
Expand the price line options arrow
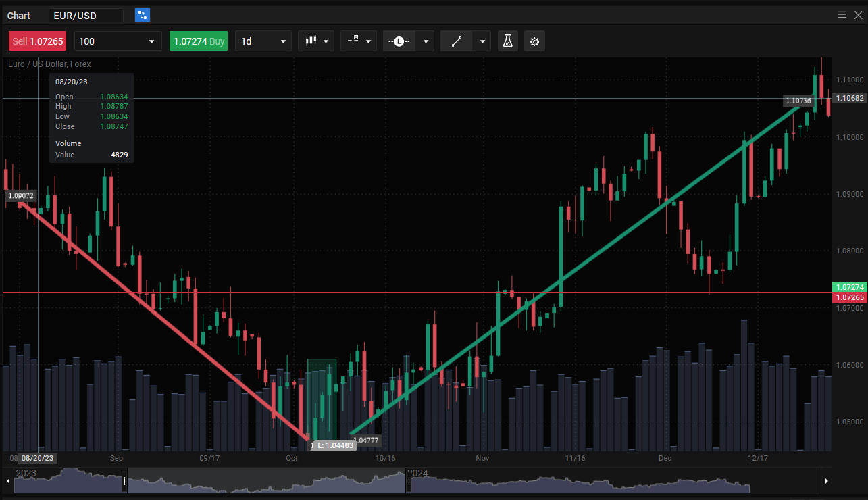(x=425, y=41)
